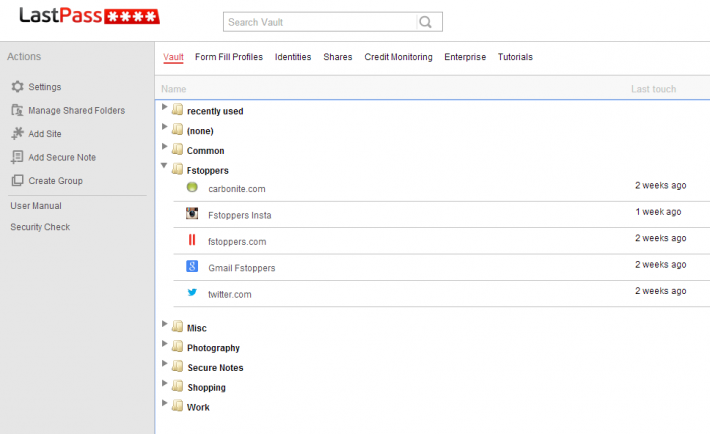Click the carbonite.com green favicon
Viewport: 710px width, 434px height.
(x=192, y=187)
